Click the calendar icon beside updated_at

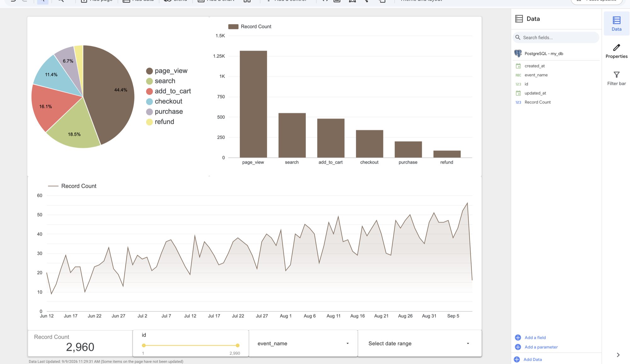click(x=518, y=93)
